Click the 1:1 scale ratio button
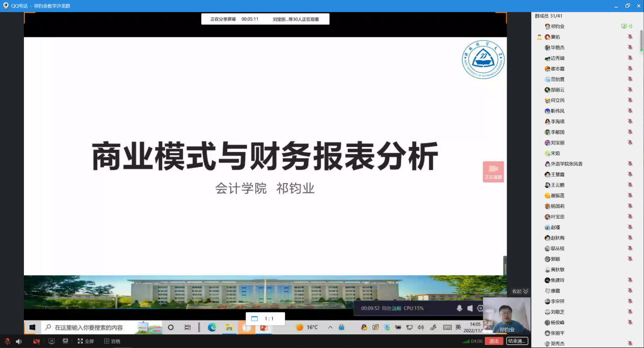The width and height of the screenshot is (644, 348). click(265, 318)
